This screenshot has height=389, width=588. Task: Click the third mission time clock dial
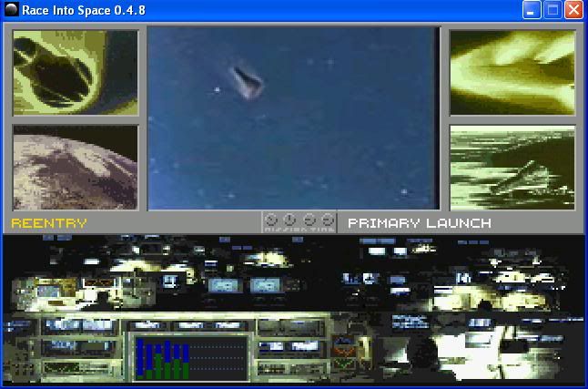pos(309,220)
